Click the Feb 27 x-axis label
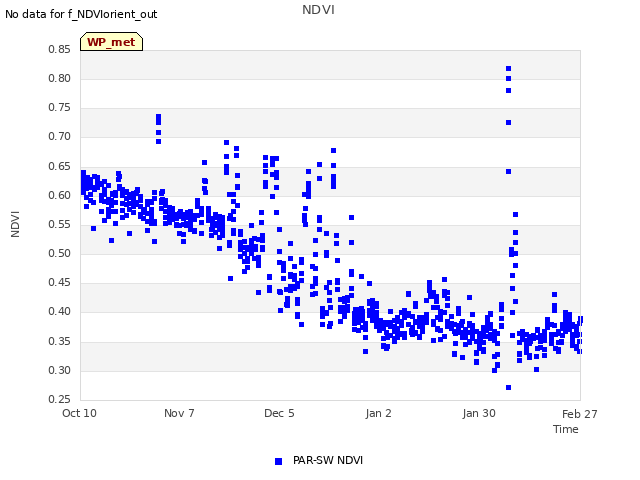The image size is (640, 480). click(580, 414)
